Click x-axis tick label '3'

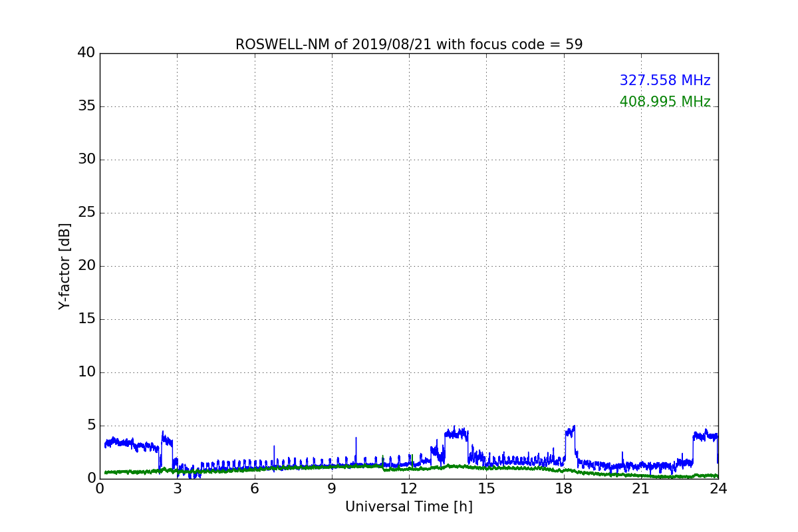(177, 488)
